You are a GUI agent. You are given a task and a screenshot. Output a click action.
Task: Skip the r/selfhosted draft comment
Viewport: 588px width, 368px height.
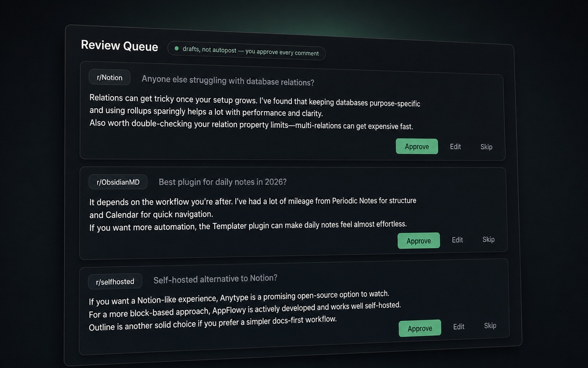point(490,325)
